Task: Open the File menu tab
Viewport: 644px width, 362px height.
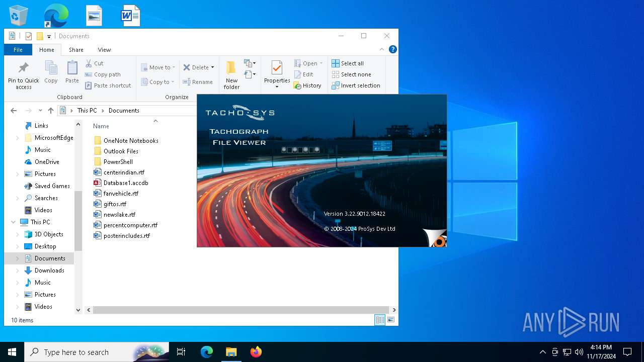Action: (x=18, y=50)
